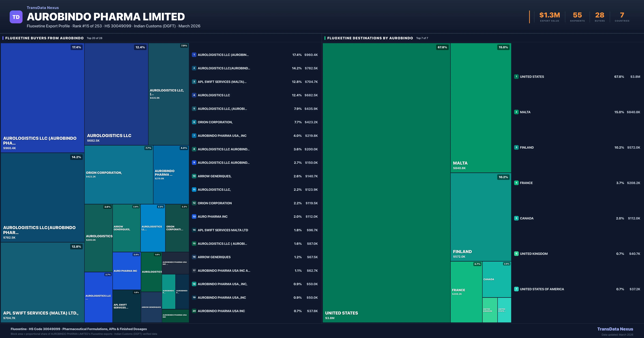644x338 pixels.
Task: Click rank badge 1 in buyers list
Action: coord(194,55)
